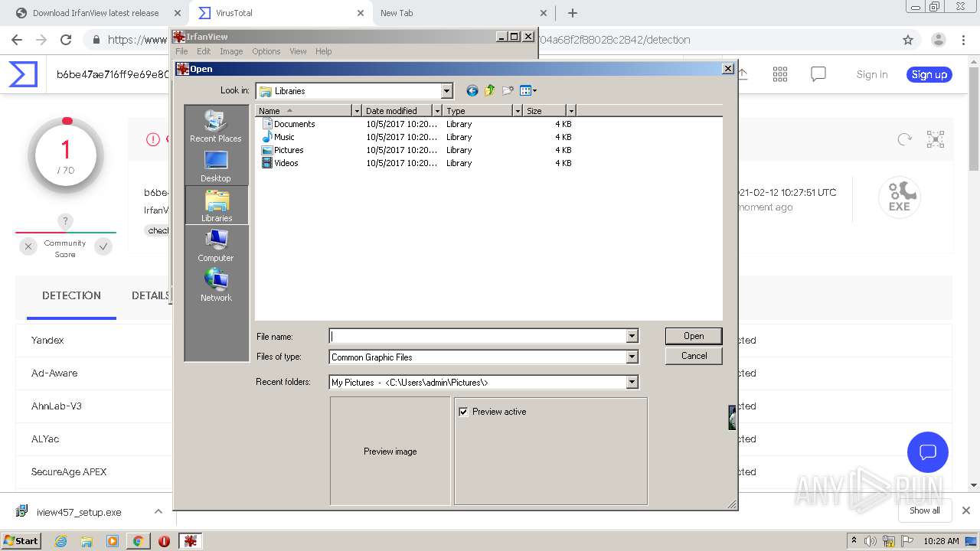Click Show all downloads button
Screen dimensions: 980x551
[x=925, y=510]
